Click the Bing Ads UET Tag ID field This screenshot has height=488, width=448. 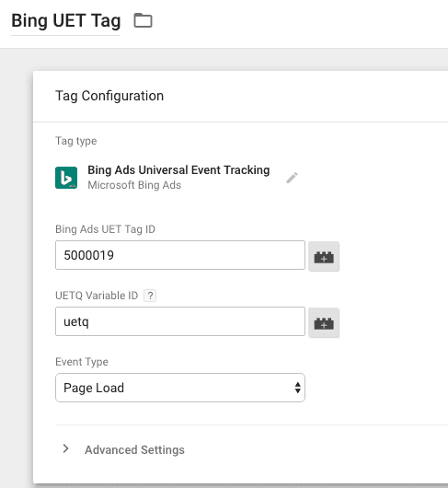click(180, 255)
